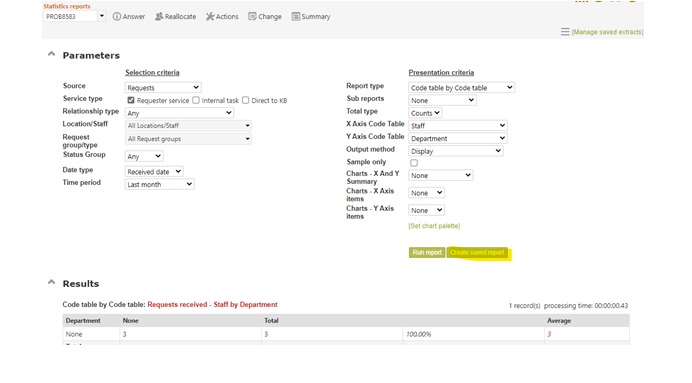
Task: Open the PROB8583 request dropdown arrow
Action: pyautogui.click(x=102, y=16)
